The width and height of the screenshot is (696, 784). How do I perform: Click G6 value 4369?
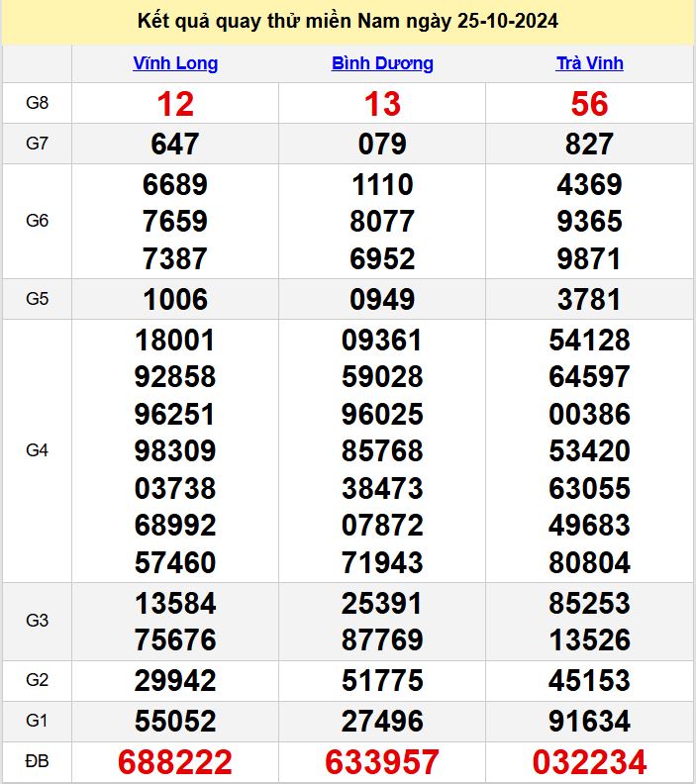coord(589,184)
